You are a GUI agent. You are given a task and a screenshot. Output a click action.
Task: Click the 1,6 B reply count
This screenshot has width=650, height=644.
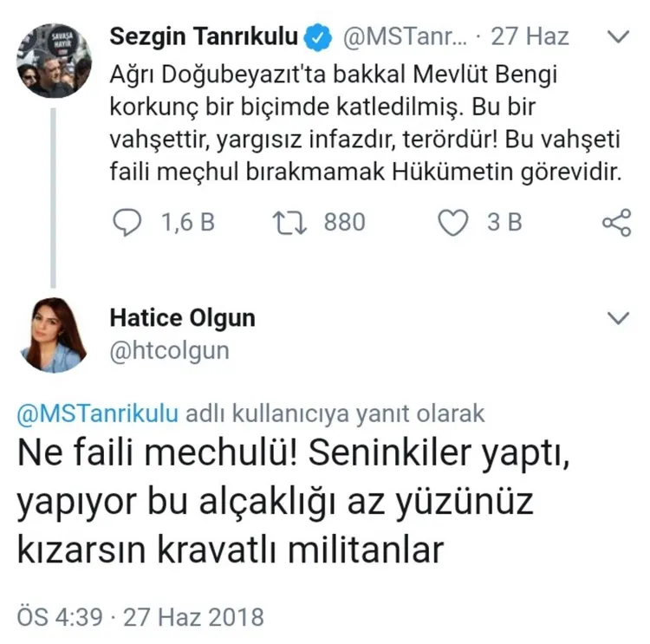[x=187, y=223]
